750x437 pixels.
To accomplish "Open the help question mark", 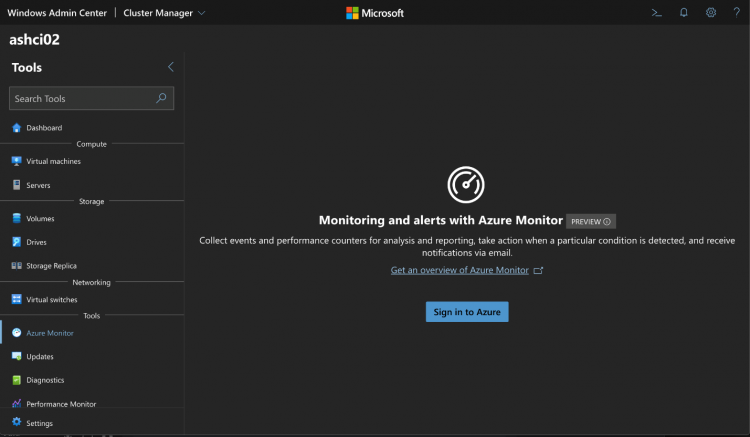I will tap(737, 13).
